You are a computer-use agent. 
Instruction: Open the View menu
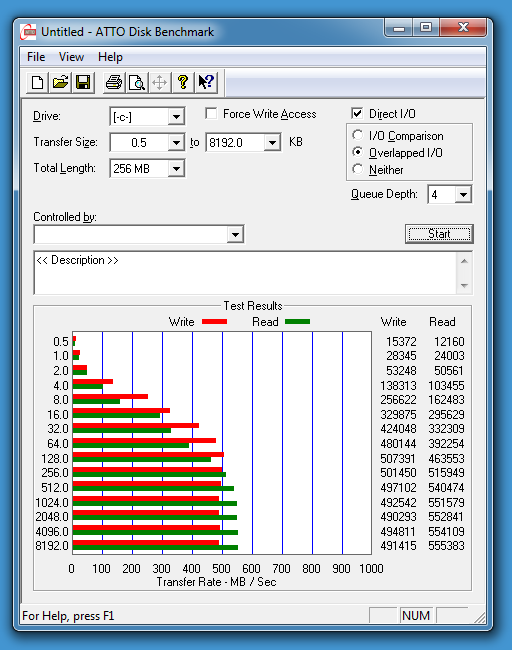71,57
